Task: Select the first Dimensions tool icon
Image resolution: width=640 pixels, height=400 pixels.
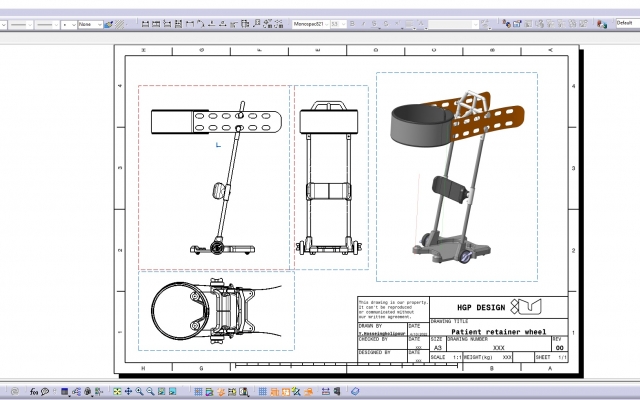Action: pyautogui.click(x=145, y=24)
